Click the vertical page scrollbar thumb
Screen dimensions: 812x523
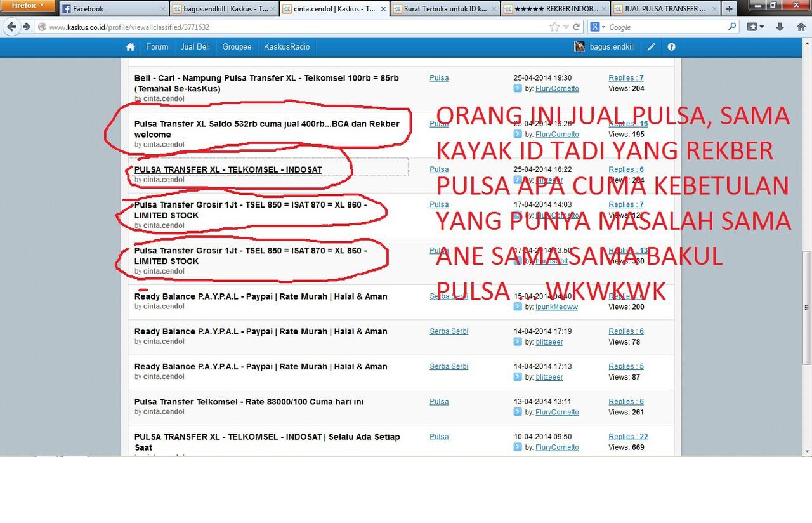(807, 308)
